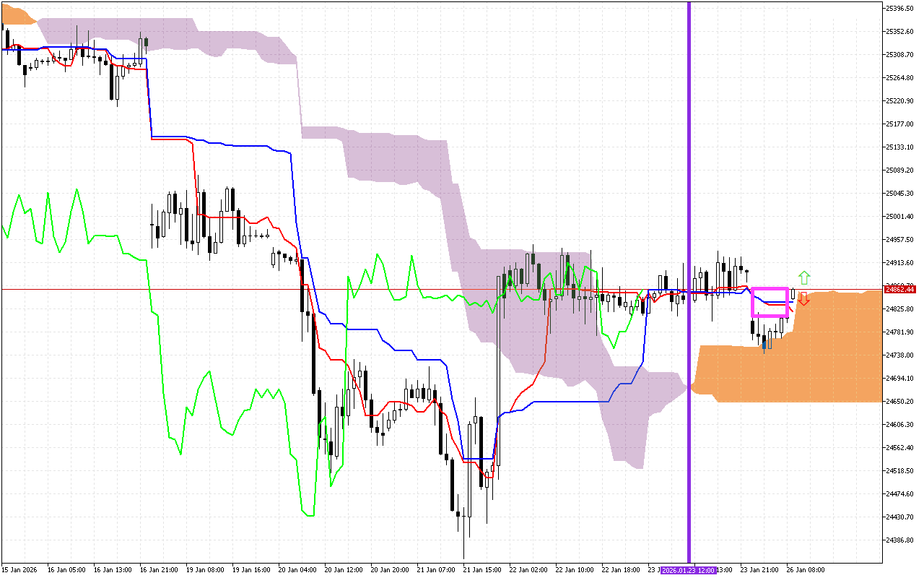Click the 2026.01.23 12:00 date label
Viewport: 924px width, 578px height.
[689, 570]
